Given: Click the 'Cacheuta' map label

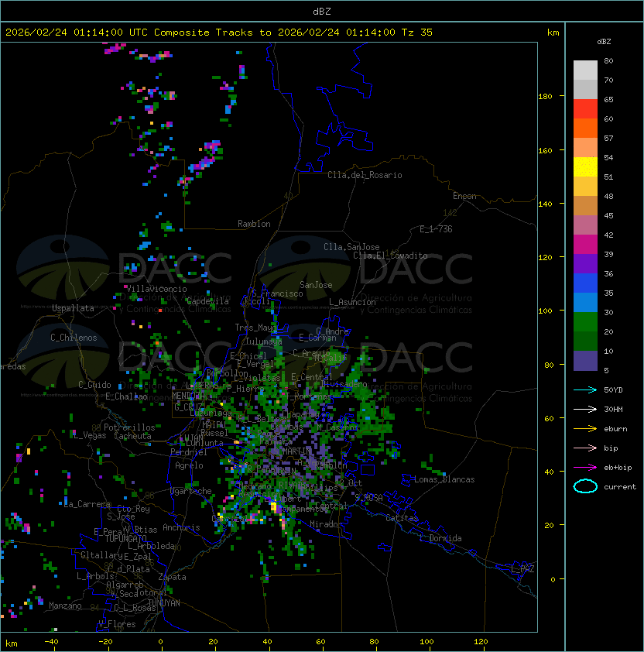Looking at the screenshot, I should (132, 436).
